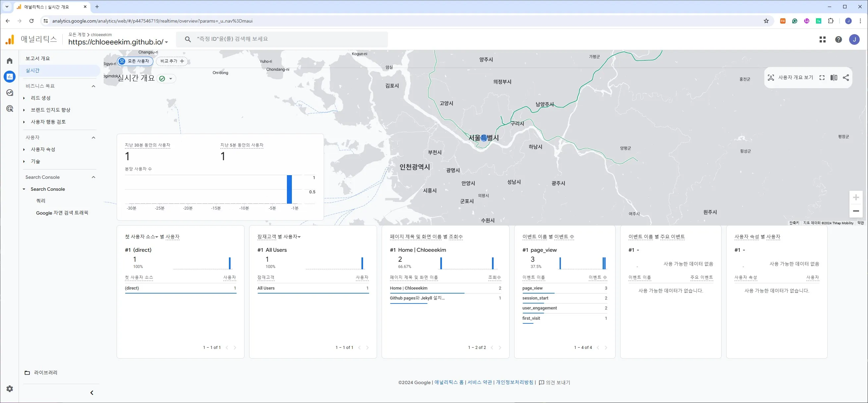
Task: Open the 개인정보처리방침 footer link
Action: pyautogui.click(x=515, y=382)
